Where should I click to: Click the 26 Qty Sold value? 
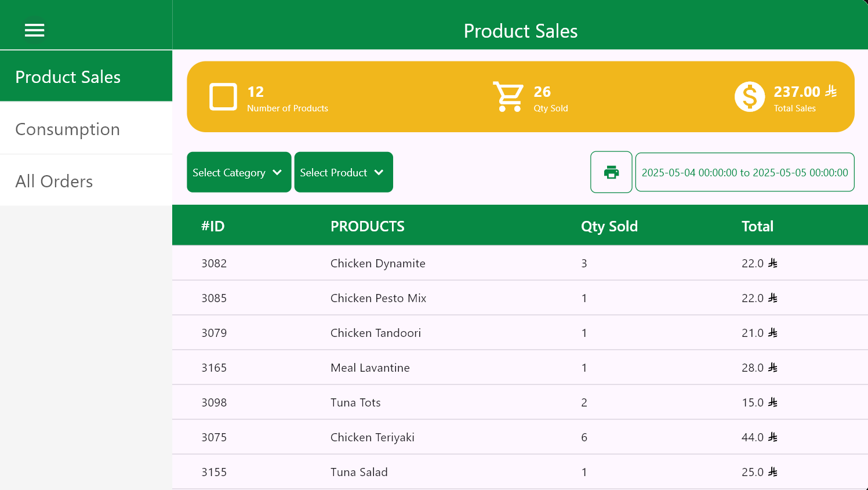click(542, 92)
